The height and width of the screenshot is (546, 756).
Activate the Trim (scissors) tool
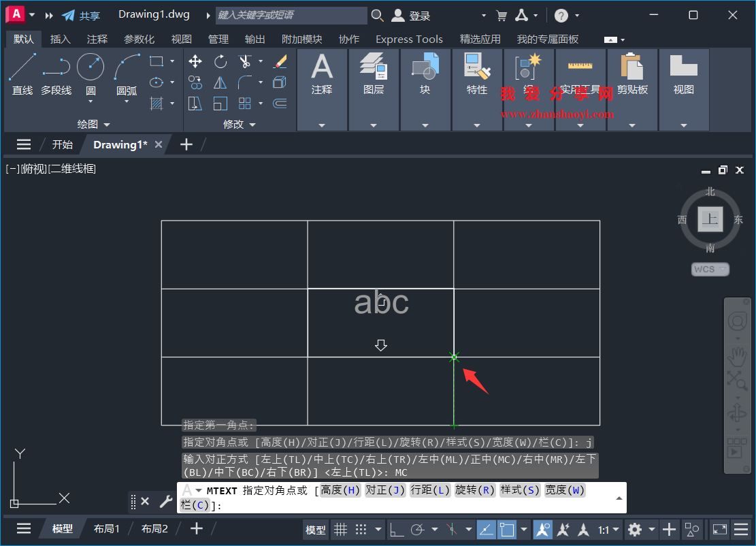pos(245,60)
